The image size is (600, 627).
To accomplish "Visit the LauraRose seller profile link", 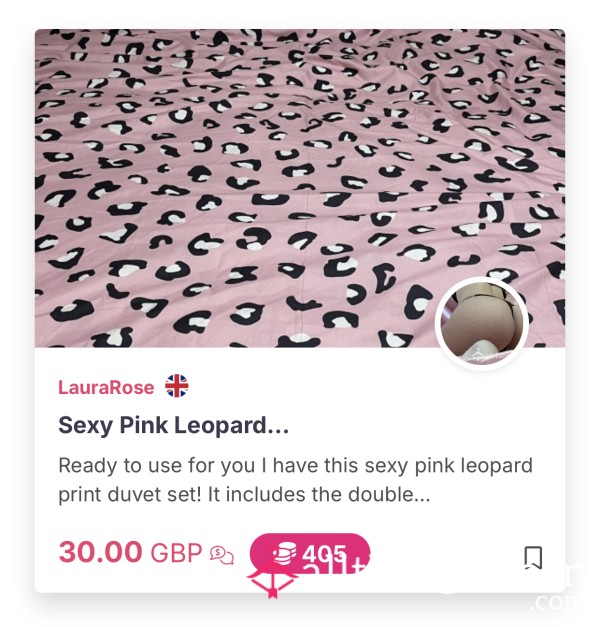I will (x=106, y=387).
